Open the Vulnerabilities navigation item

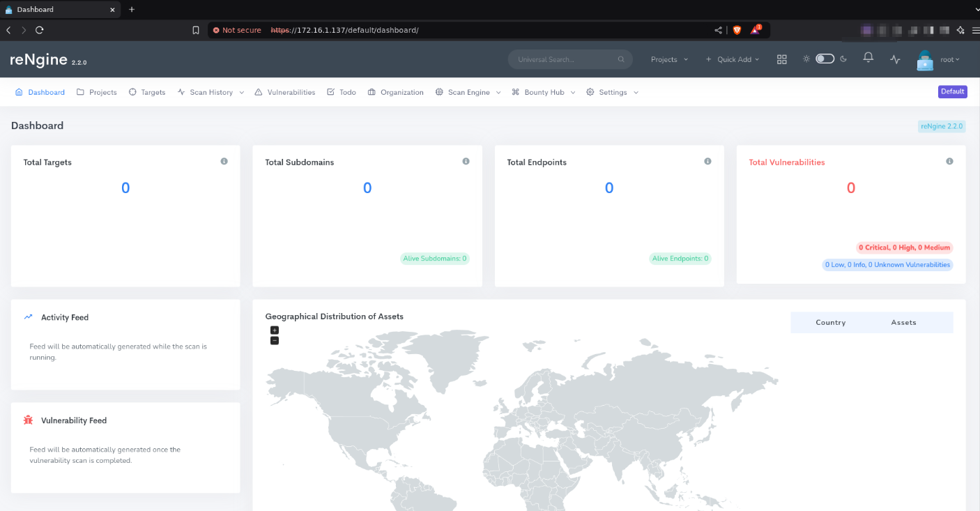[x=285, y=92]
